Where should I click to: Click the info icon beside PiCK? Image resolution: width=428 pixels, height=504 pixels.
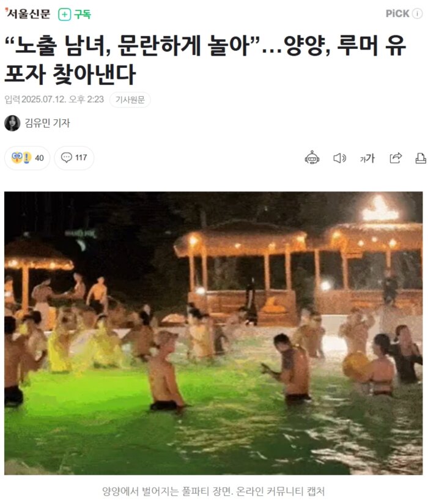coord(418,13)
